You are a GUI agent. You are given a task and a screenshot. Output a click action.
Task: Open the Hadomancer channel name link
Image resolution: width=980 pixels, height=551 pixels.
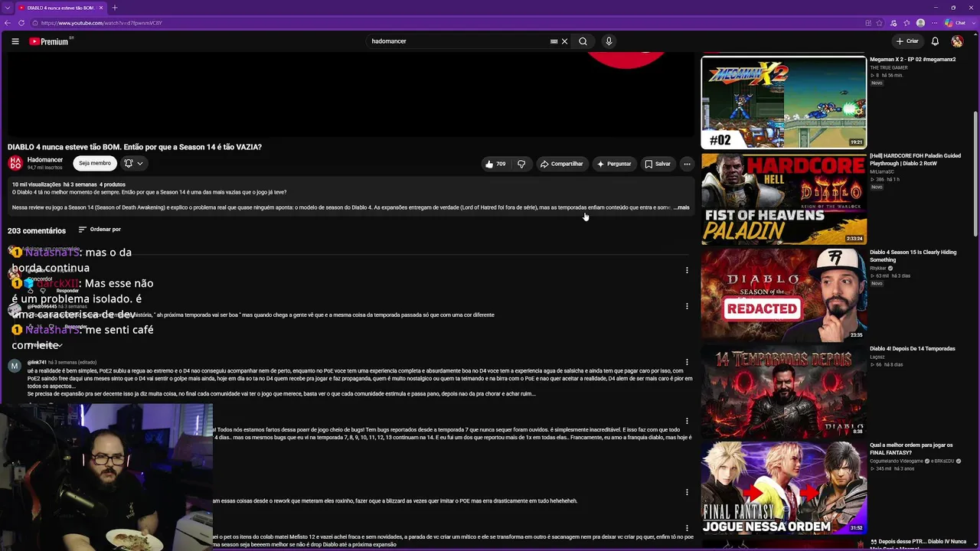[x=45, y=160]
